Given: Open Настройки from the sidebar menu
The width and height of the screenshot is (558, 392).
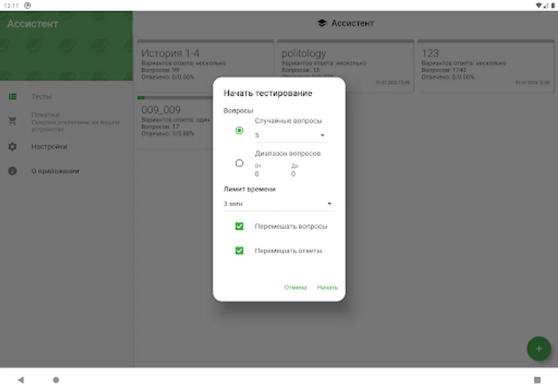Looking at the screenshot, I should 49,147.
